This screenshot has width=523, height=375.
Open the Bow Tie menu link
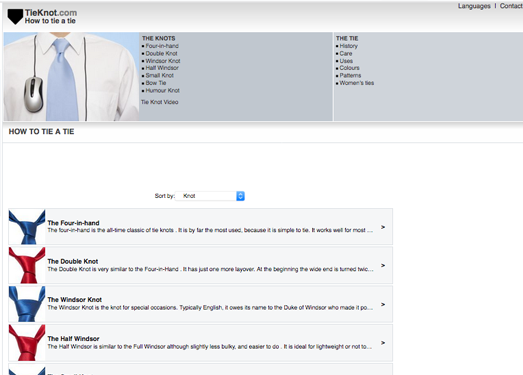coord(156,83)
